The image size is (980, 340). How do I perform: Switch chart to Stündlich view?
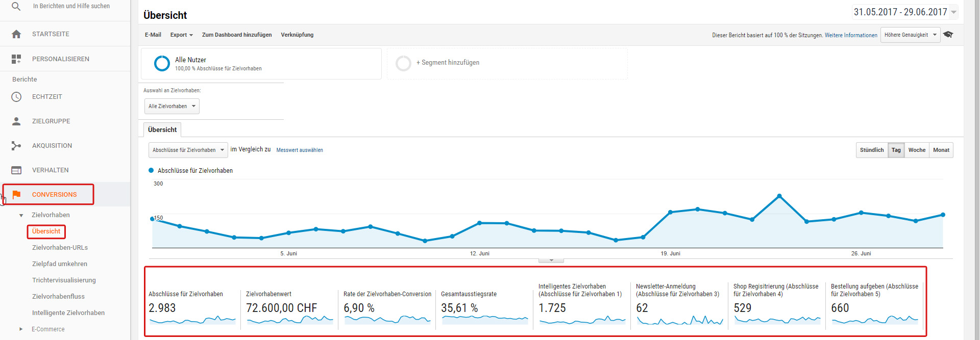[872, 150]
